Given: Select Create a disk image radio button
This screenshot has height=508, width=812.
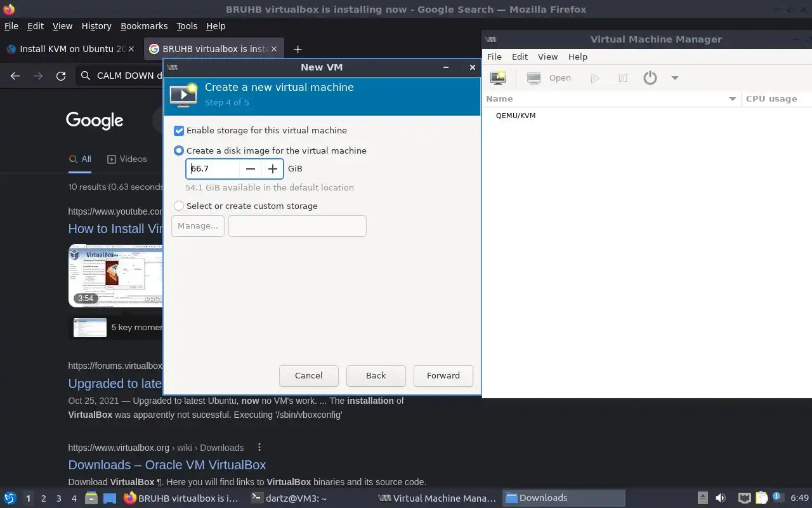Looking at the screenshot, I should pos(179,150).
